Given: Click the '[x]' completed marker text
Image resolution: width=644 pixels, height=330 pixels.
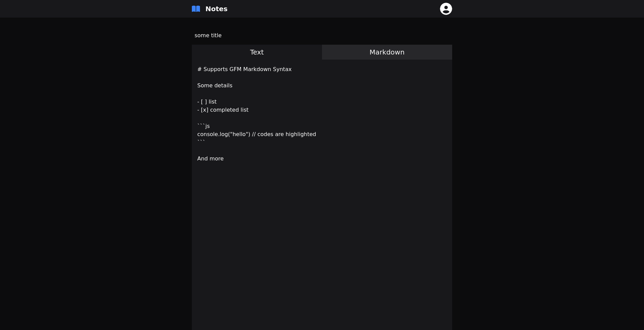Looking at the screenshot, I should click(204, 110).
